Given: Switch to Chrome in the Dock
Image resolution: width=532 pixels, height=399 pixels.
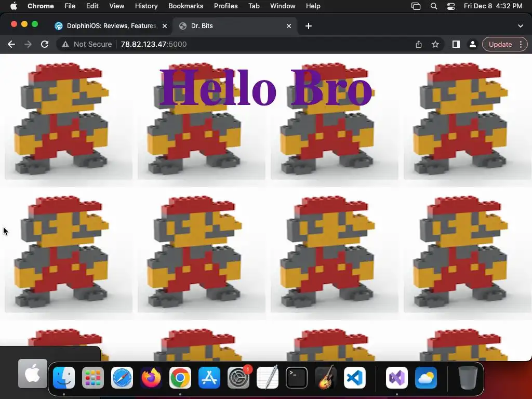Looking at the screenshot, I should coord(180,378).
